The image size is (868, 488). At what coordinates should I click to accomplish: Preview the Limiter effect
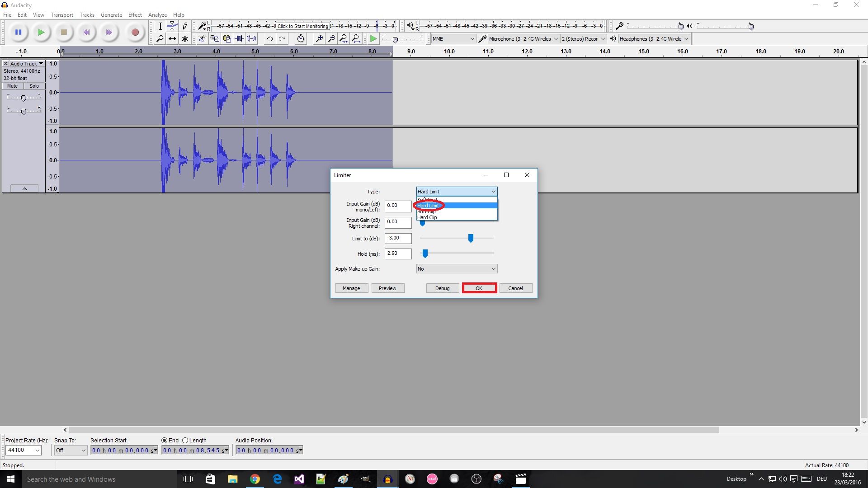click(x=388, y=288)
